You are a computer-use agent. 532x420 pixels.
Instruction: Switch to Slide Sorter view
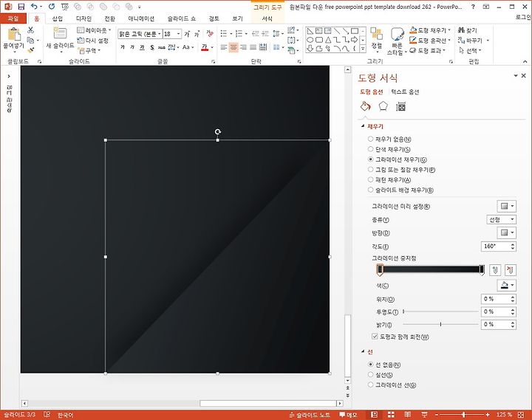pyautogui.click(x=391, y=415)
